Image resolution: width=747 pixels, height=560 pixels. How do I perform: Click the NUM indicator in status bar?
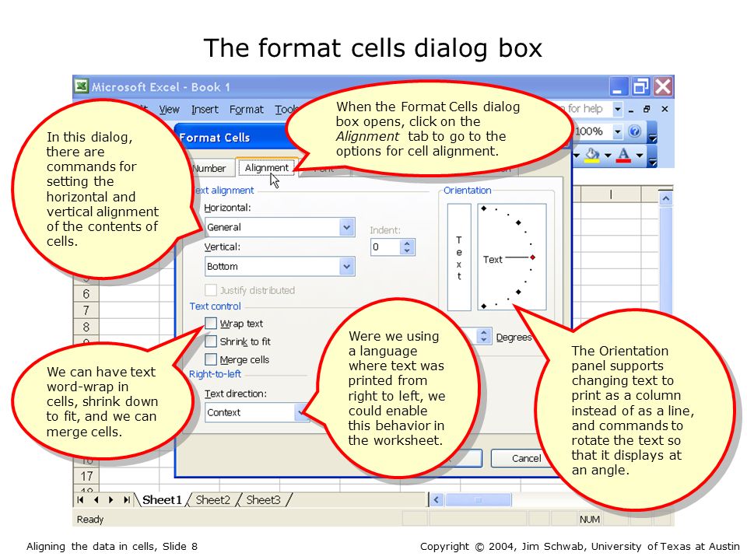589,519
